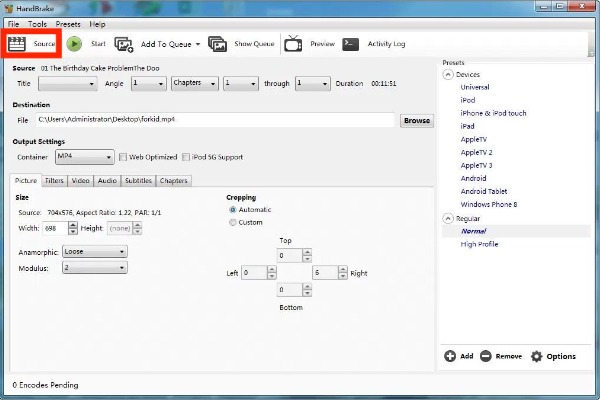Select the AppleTV 2 preset
Viewport: 600px width, 400px height.
point(476,152)
